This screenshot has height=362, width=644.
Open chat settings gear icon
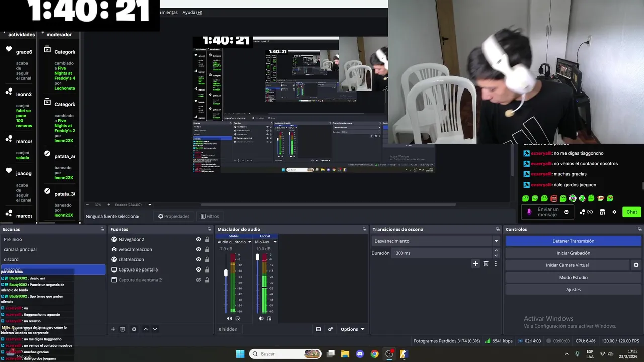[614, 212]
